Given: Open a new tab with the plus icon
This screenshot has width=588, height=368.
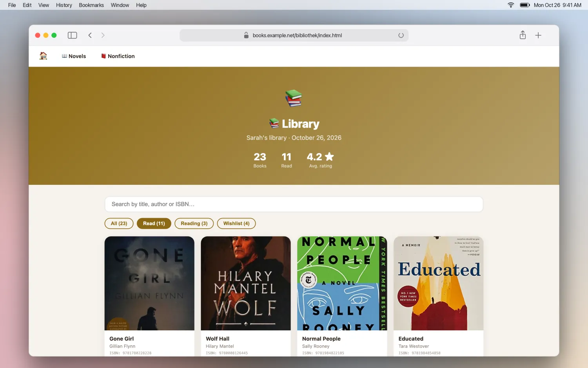Looking at the screenshot, I should tap(538, 35).
